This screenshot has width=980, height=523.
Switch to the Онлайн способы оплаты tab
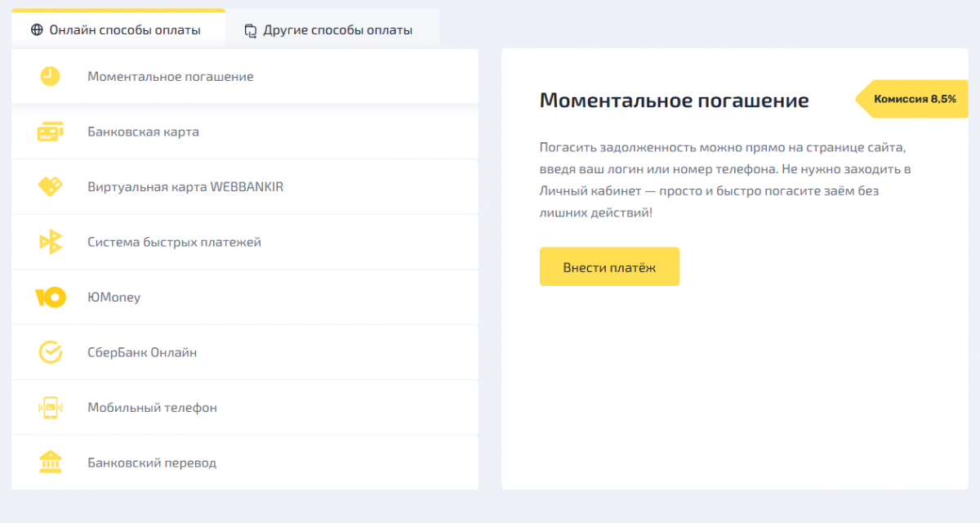(124, 30)
